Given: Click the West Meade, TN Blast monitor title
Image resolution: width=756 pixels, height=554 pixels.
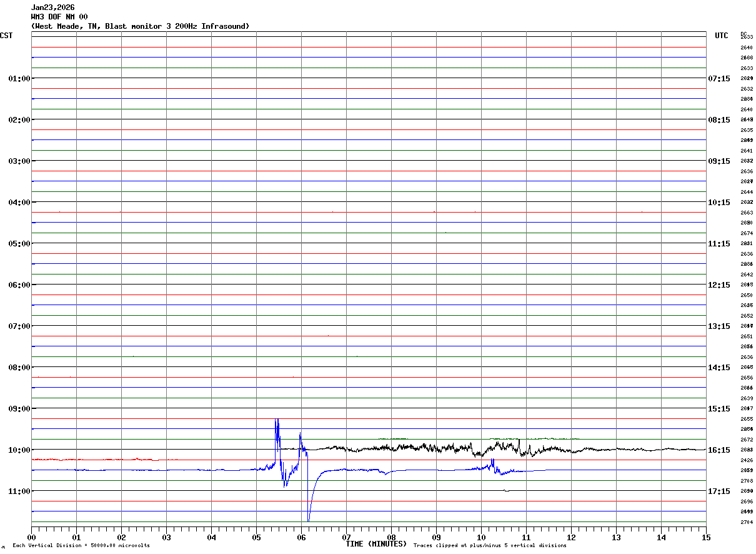Looking at the screenshot, I should point(141,26).
